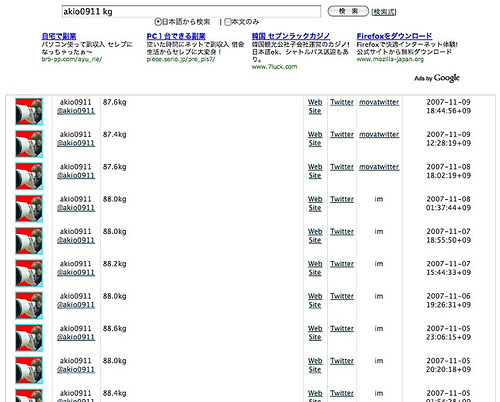Open Twitter link in 19:26:31 row

tap(342, 296)
